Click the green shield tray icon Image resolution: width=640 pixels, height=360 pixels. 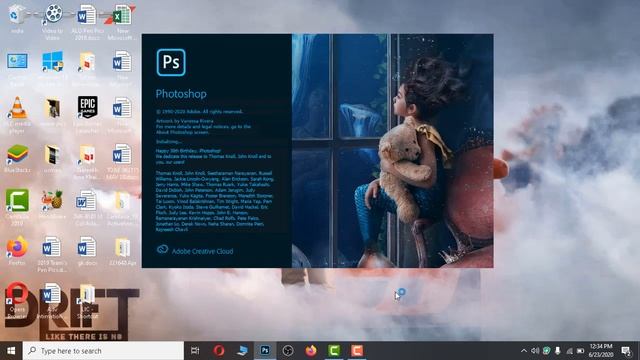(x=547, y=351)
